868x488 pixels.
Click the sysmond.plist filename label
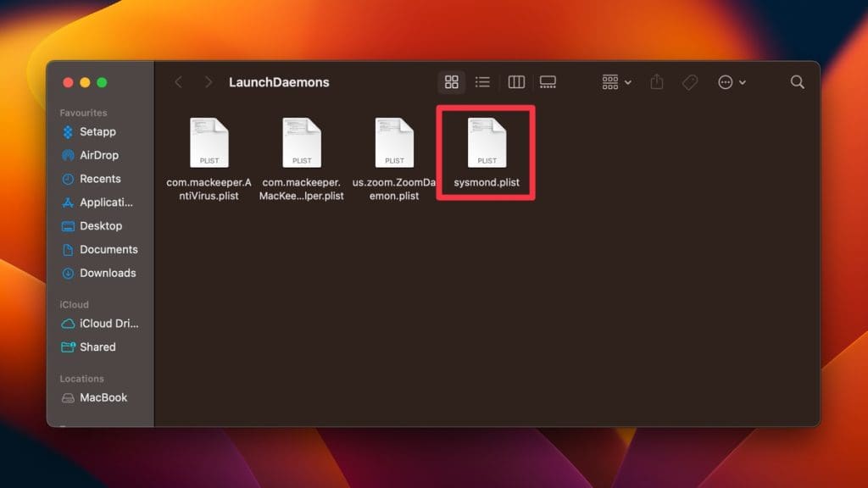click(487, 182)
